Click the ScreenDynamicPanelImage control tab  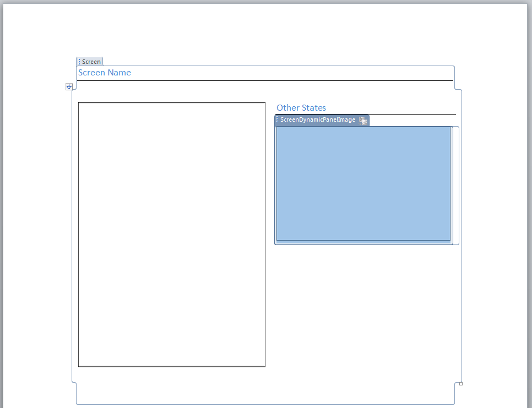point(322,120)
